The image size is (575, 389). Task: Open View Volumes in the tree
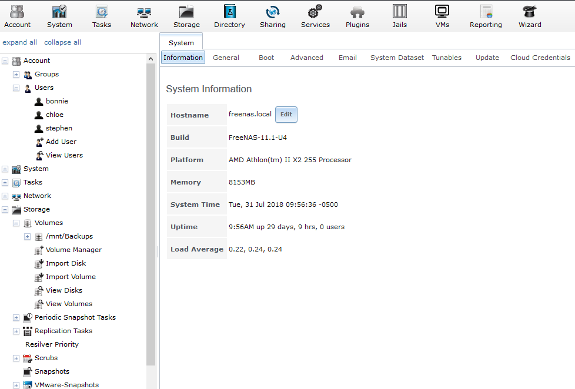point(69,304)
